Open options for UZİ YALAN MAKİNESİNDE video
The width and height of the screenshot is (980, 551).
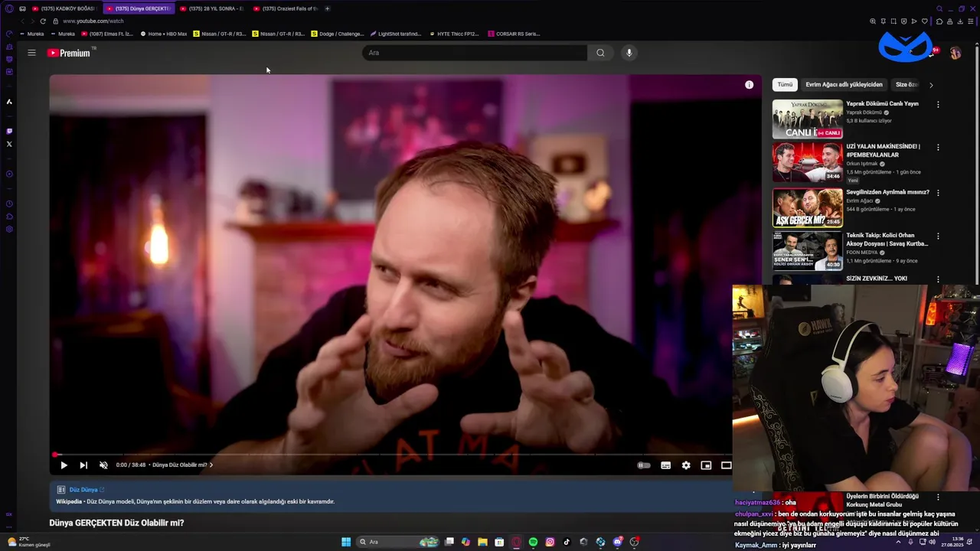coord(938,148)
